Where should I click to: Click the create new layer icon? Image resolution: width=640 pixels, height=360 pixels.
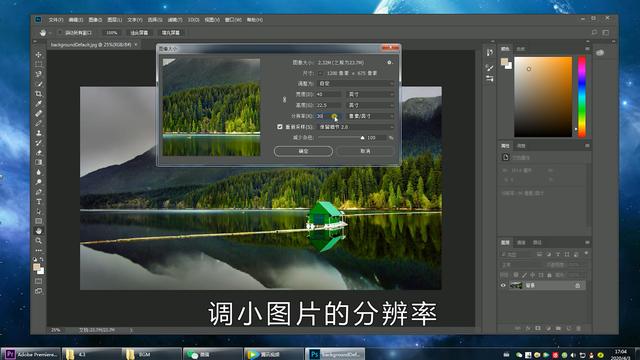[x=568, y=328]
